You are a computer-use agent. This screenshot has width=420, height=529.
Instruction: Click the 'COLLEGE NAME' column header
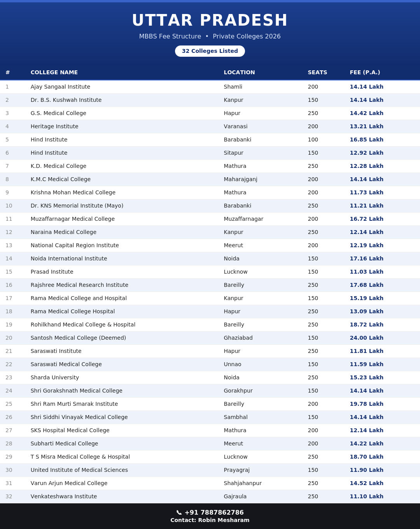pyautogui.click(x=54, y=72)
